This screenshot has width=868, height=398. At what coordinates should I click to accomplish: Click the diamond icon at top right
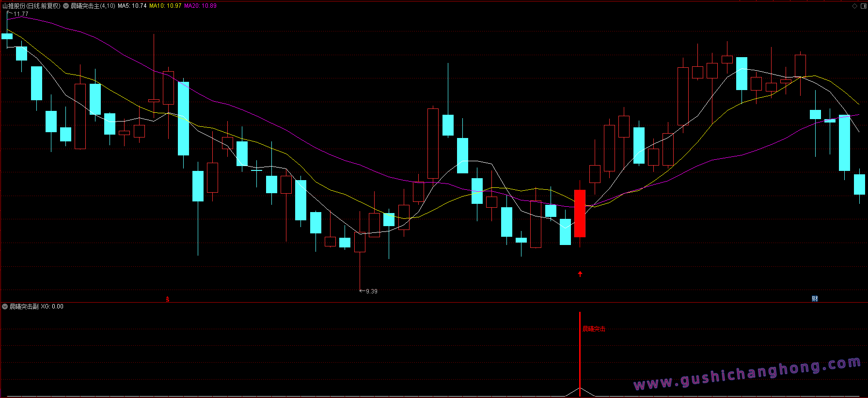coord(854,6)
